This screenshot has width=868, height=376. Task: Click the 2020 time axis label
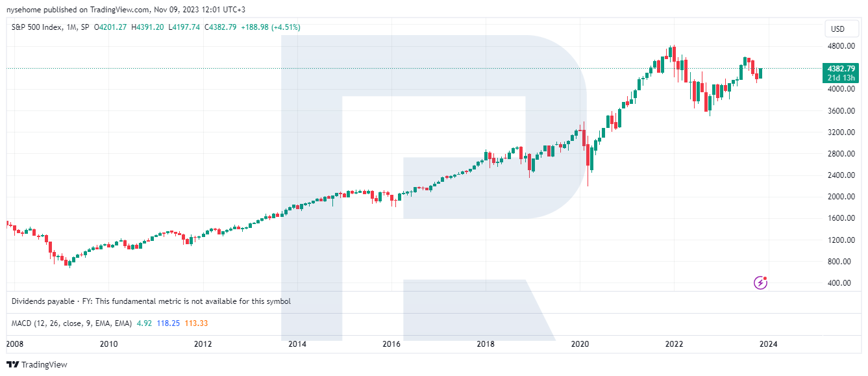[580, 344]
